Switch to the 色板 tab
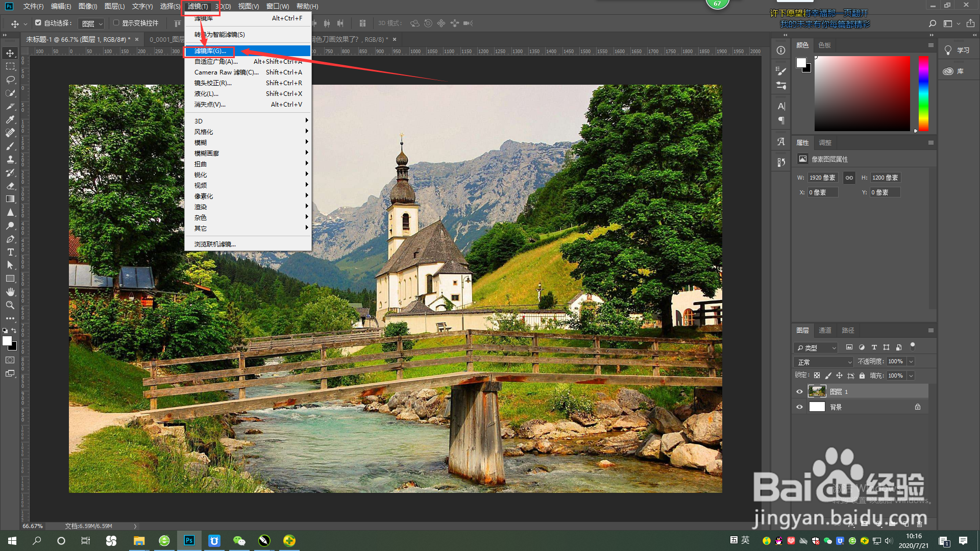The image size is (980, 551). point(824,45)
